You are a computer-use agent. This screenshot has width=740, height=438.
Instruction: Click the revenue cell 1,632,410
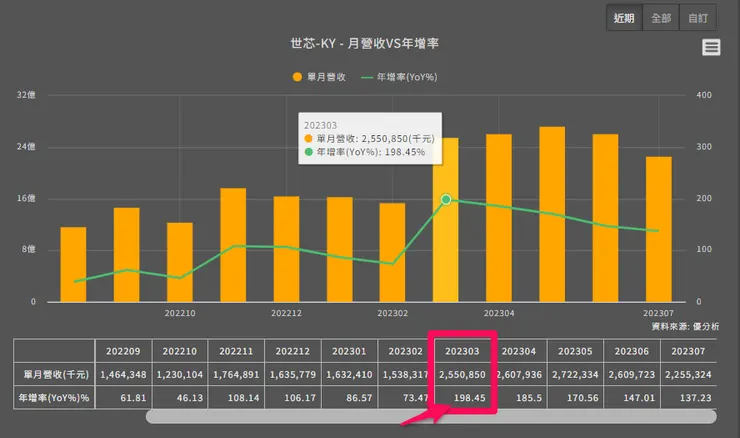coord(349,374)
